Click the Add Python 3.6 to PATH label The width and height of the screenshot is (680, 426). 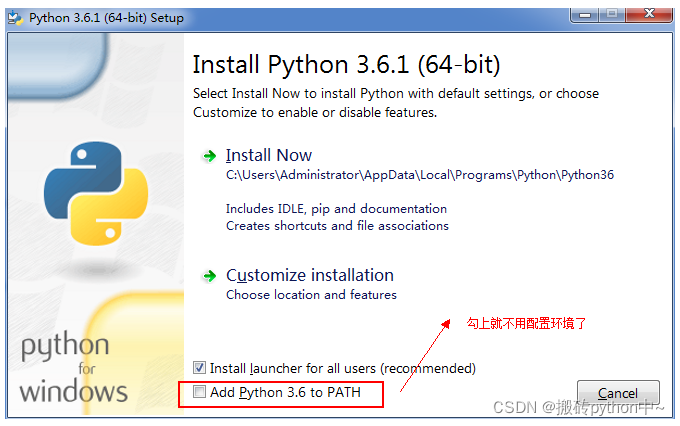[x=285, y=392]
